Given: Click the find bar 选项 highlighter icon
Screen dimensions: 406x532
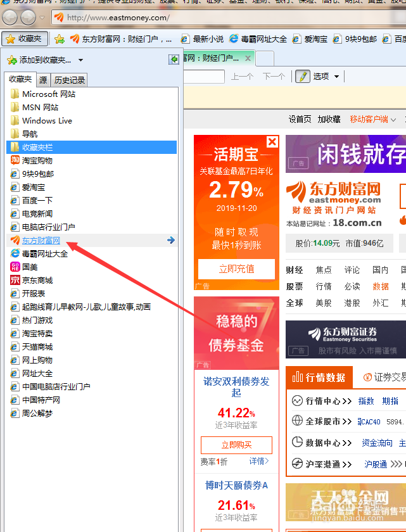Looking at the screenshot, I should tap(303, 77).
